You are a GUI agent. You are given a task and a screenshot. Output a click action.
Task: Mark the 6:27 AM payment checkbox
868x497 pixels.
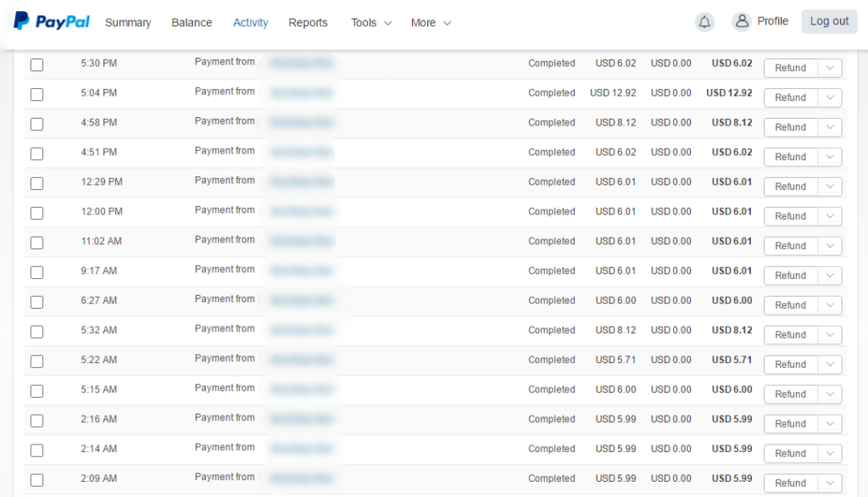coord(37,302)
